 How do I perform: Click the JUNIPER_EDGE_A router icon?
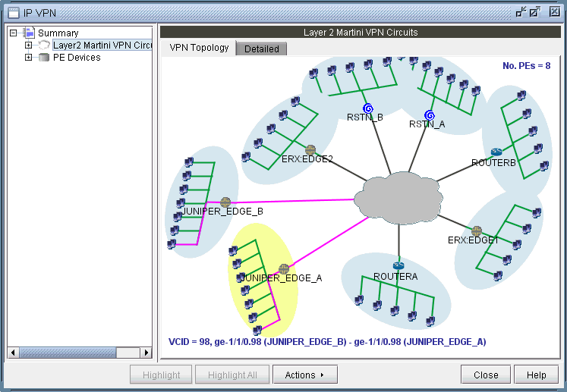point(285,268)
